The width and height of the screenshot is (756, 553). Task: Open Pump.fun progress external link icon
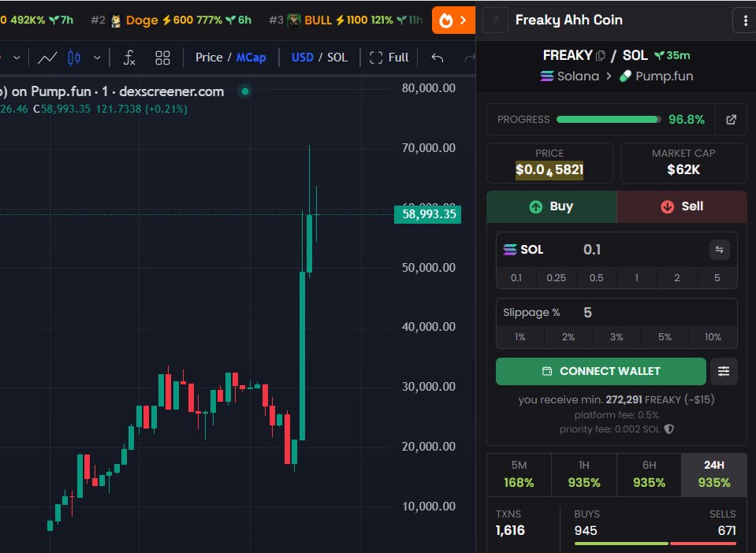pos(731,120)
